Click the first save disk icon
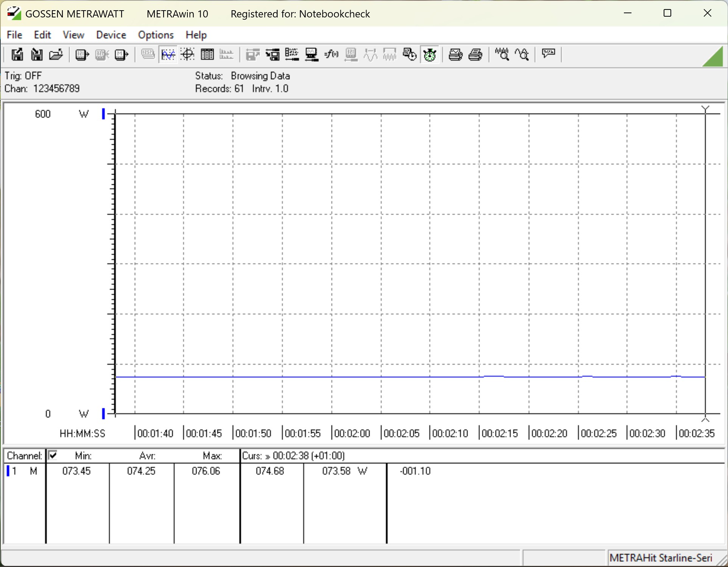Image resolution: width=728 pixels, height=567 pixels. click(17, 55)
